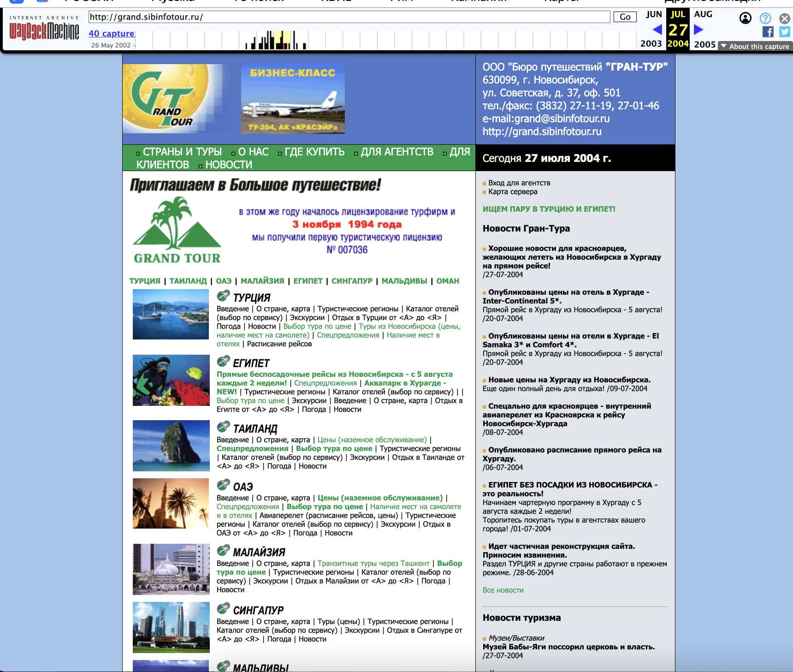Image resolution: width=793 pixels, height=672 pixels.
Task: Open the Wayback help question icon
Action: click(765, 18)
